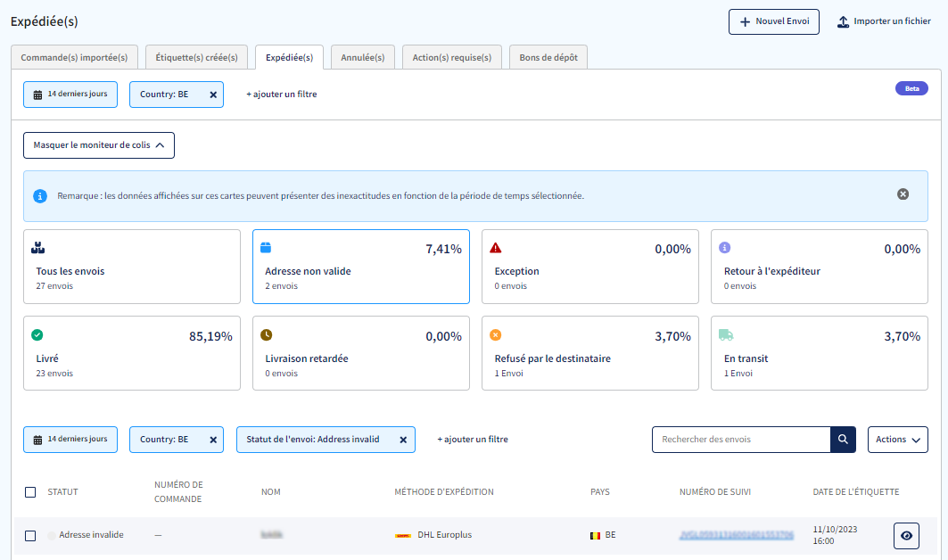Select the Tous les envois card
The image size is (948, 560).
(x=132, y=267)
